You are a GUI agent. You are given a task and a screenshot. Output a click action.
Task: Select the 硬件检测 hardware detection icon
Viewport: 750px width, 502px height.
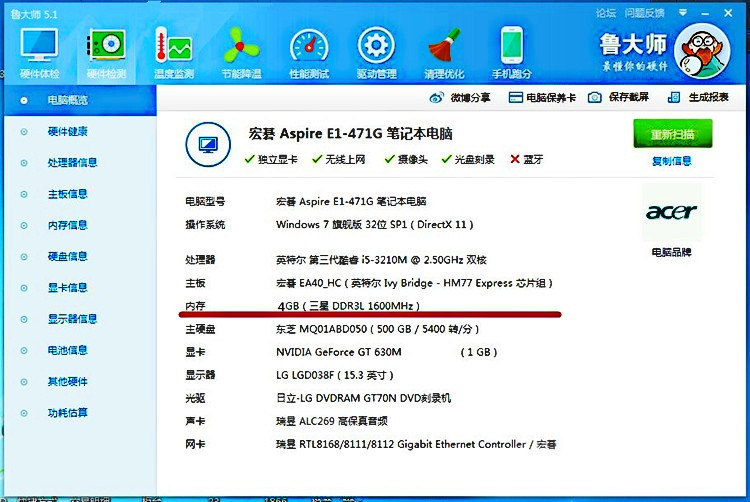106,50
